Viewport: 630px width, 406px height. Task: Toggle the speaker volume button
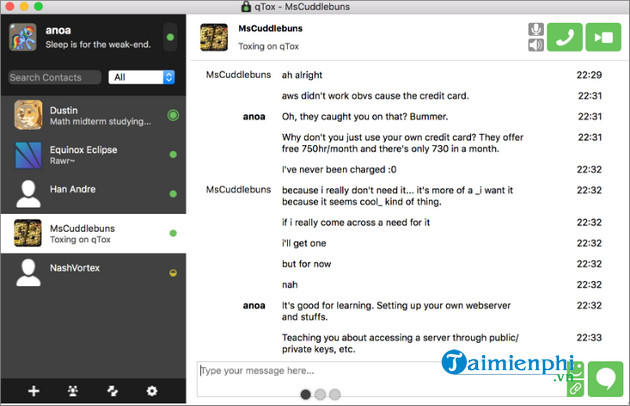[537, 46]
